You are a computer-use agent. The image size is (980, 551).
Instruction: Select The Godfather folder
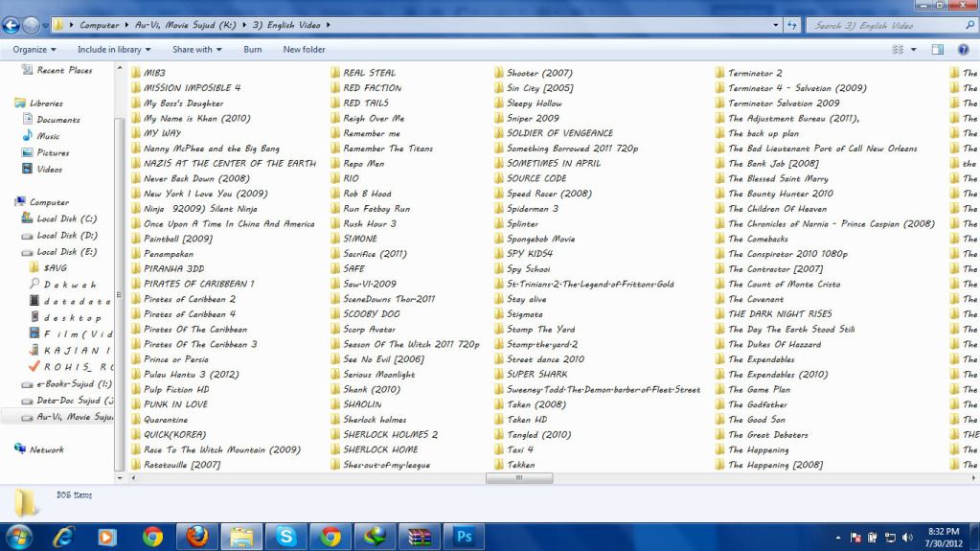758,404
